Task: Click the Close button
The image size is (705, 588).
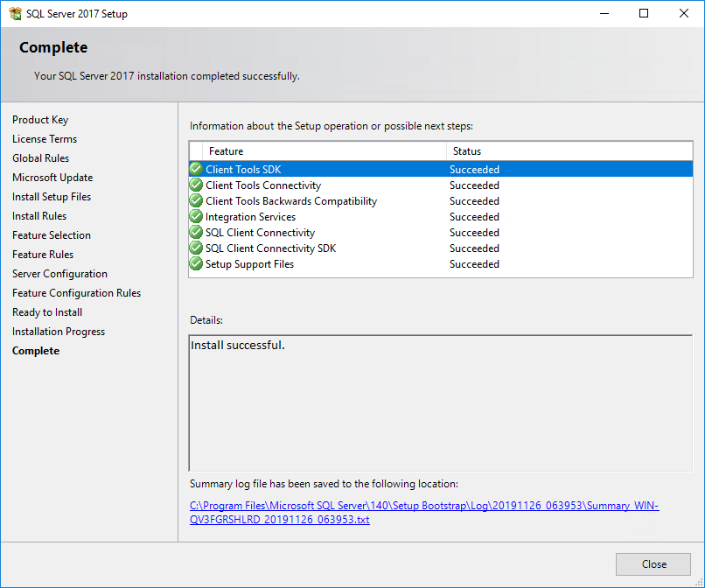Action: click(653, 564)
